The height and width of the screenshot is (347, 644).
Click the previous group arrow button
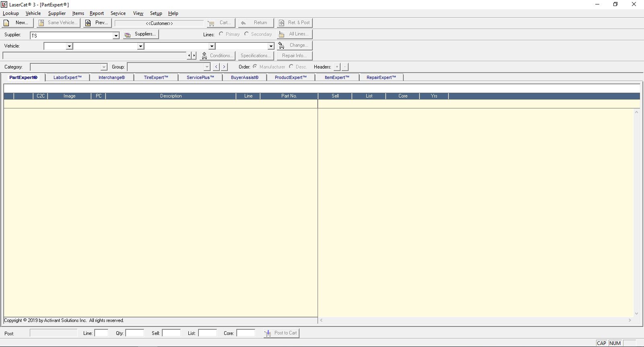(216, 67)
